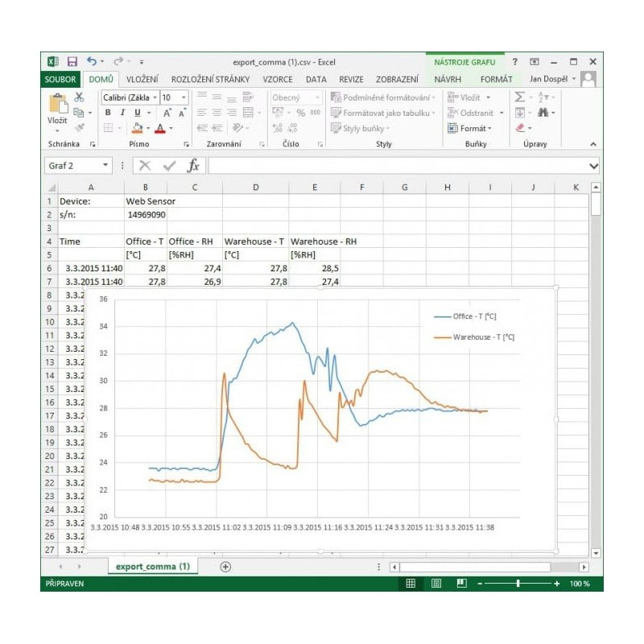Click the Save icon in quick access toolbar

point(73,60)
